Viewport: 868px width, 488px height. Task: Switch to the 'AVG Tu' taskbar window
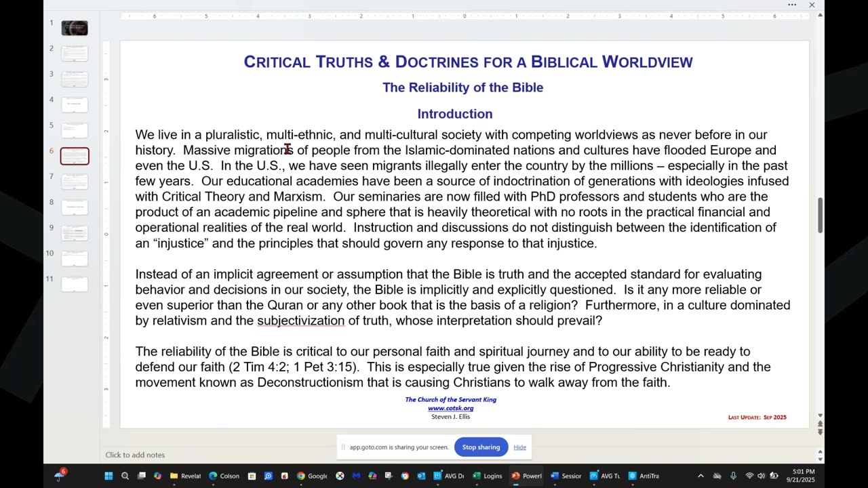tap(605, 476)
